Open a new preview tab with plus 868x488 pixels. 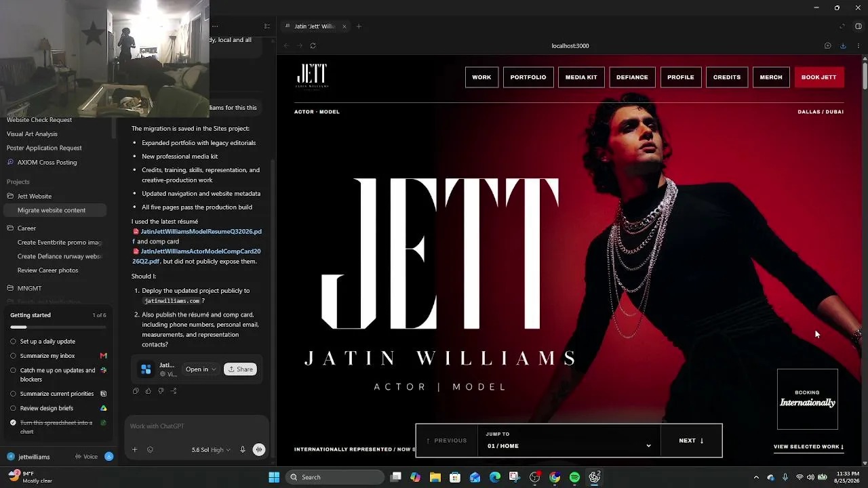click(359, 26)
